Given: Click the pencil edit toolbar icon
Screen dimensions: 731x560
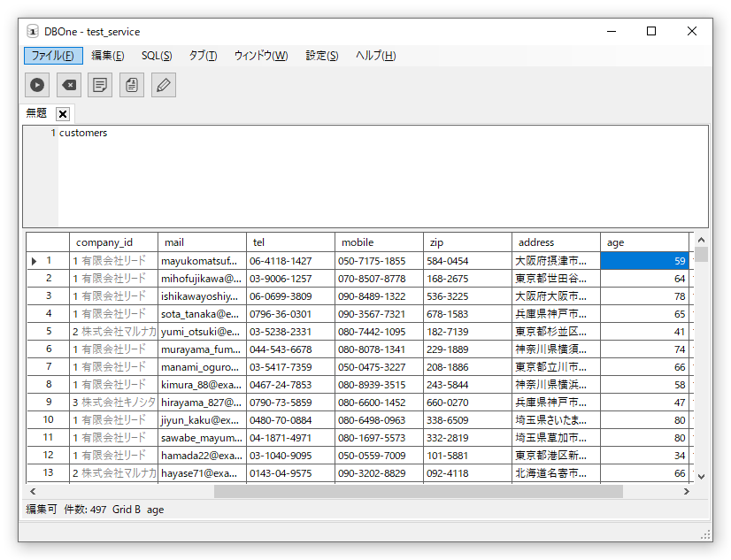Looking at the screenshot, I should click(164, 85).
